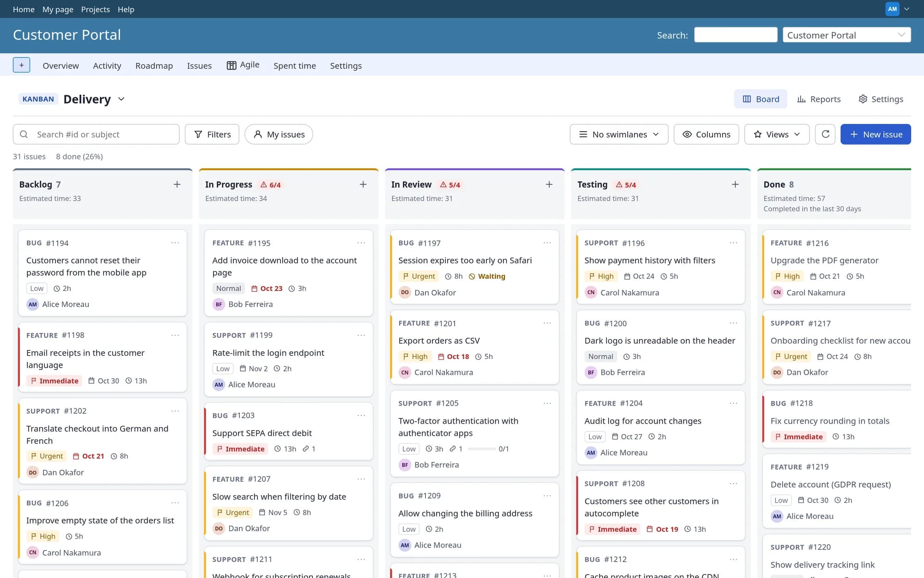Screen dimensions: 924x578
Task: Open the Projects menu in top bar
Action: [x=95, y=9]
